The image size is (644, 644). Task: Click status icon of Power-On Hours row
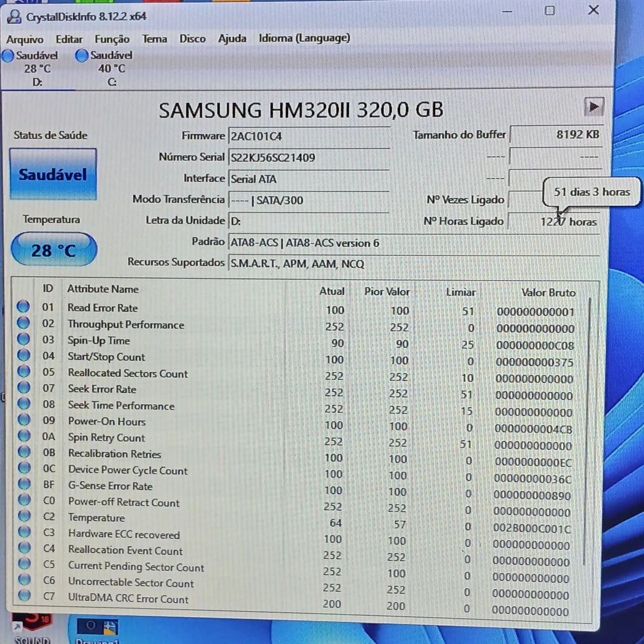point(24,419)
